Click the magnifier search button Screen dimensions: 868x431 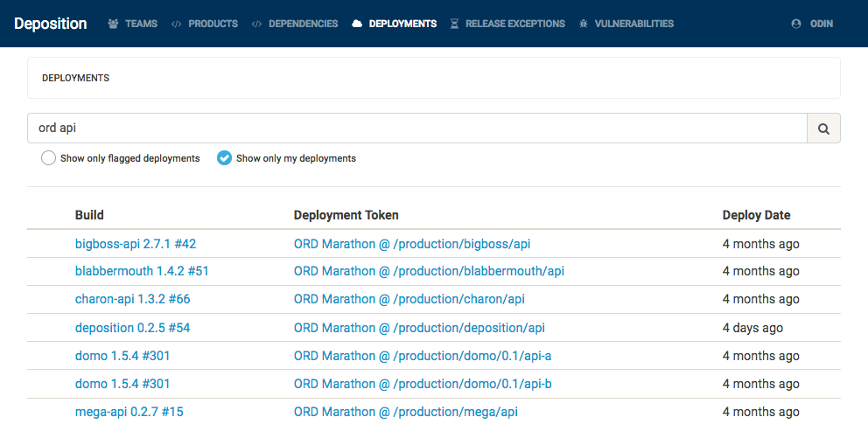(x=823, y=129)
